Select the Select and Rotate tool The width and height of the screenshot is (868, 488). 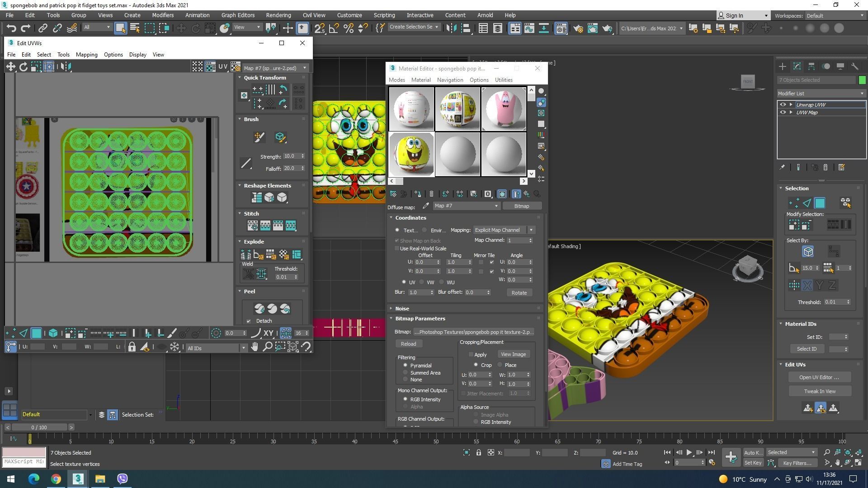click(195, 28)
